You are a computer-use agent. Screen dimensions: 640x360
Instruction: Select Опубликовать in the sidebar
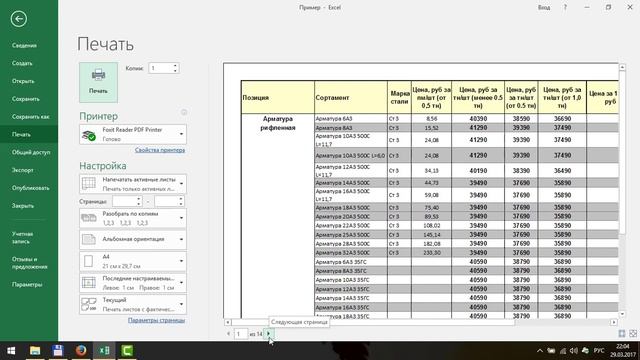point(30,188)
